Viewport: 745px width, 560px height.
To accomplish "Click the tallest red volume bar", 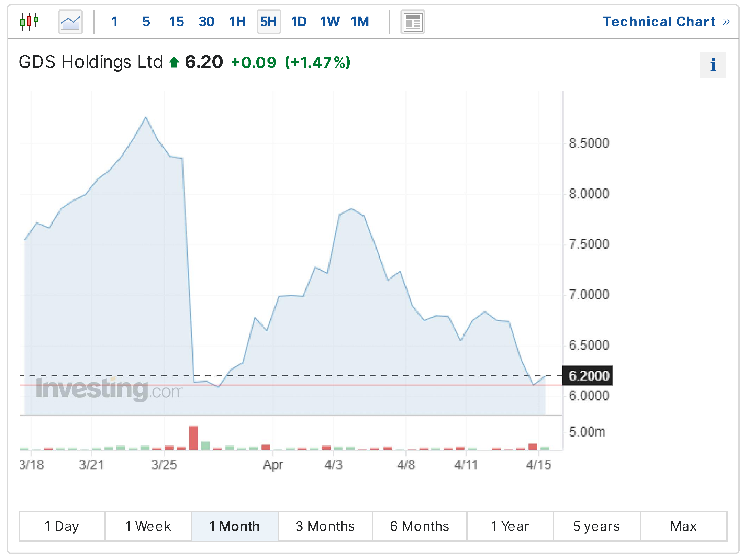I will point(193,438).
